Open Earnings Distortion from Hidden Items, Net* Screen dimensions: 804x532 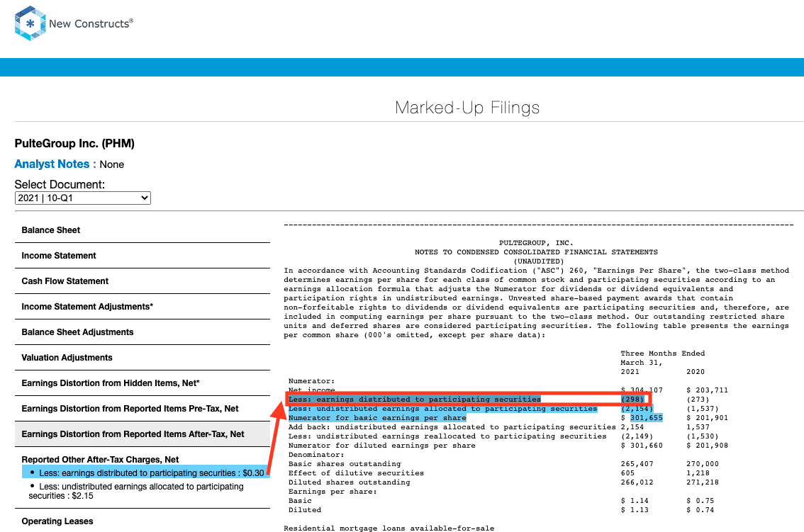(x=143, y=383)
